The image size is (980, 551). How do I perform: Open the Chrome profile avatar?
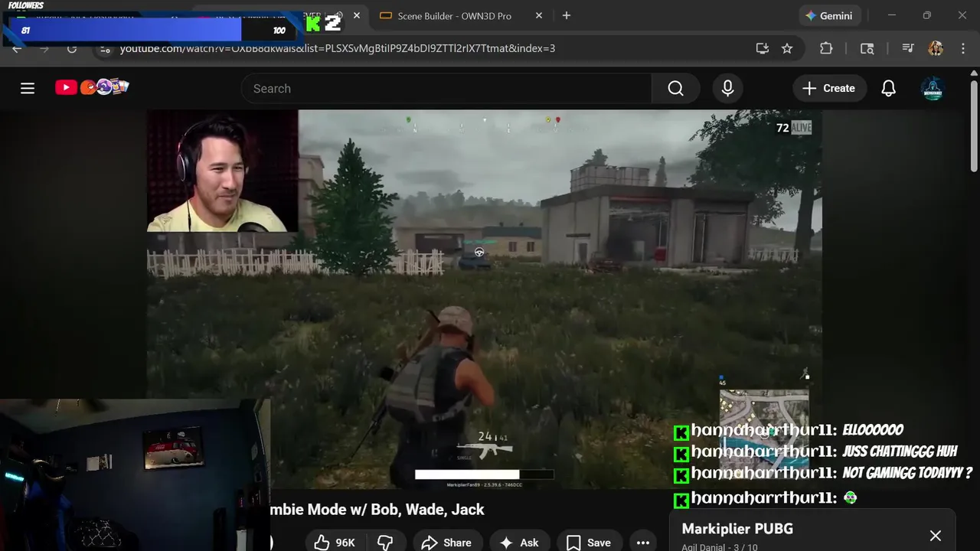point(935,48)
